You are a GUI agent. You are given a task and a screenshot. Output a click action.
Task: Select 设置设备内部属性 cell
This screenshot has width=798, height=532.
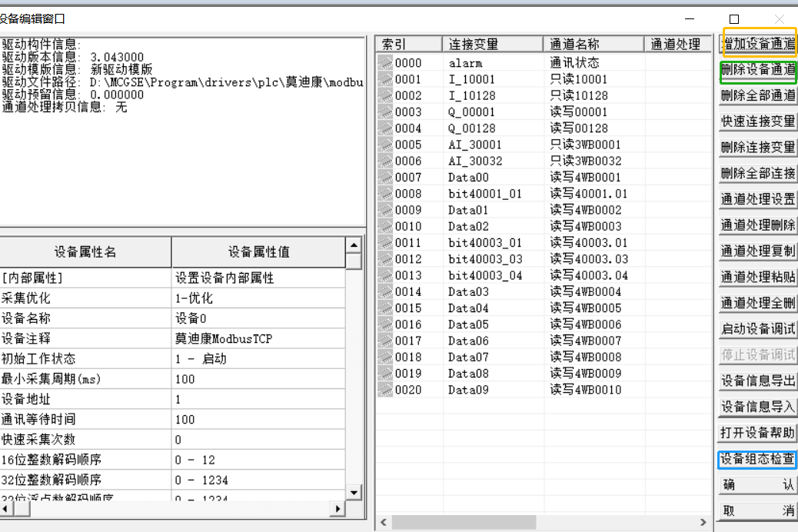(258, 278)
